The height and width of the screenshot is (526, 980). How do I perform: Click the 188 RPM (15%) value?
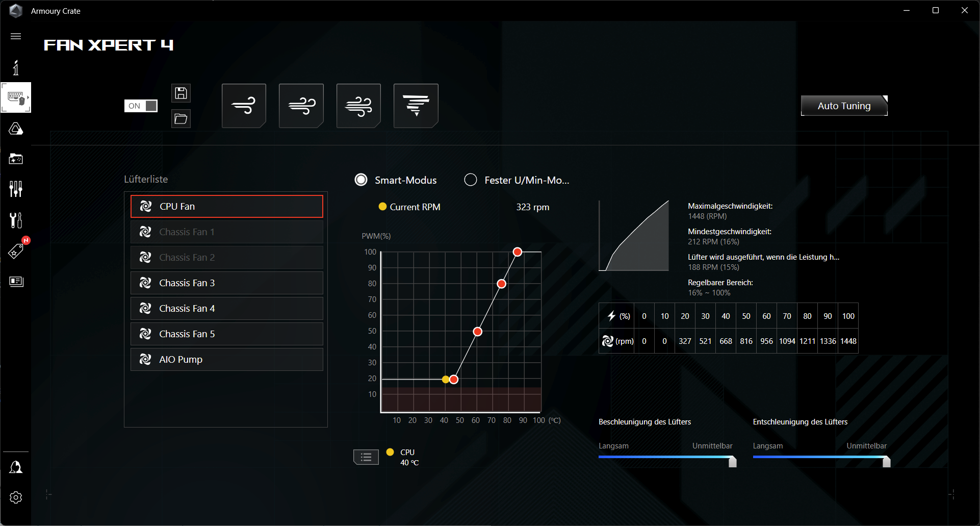pyautogui.click(x=713, y=267)
